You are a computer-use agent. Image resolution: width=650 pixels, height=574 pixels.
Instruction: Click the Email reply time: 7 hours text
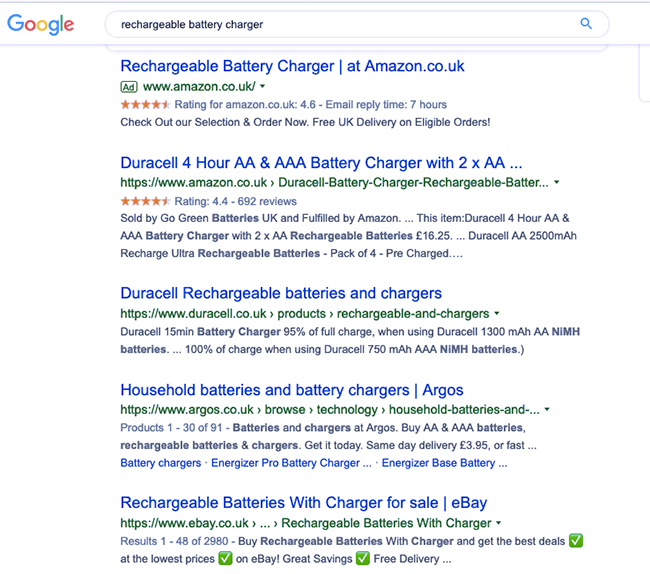[x=386, y=104]
